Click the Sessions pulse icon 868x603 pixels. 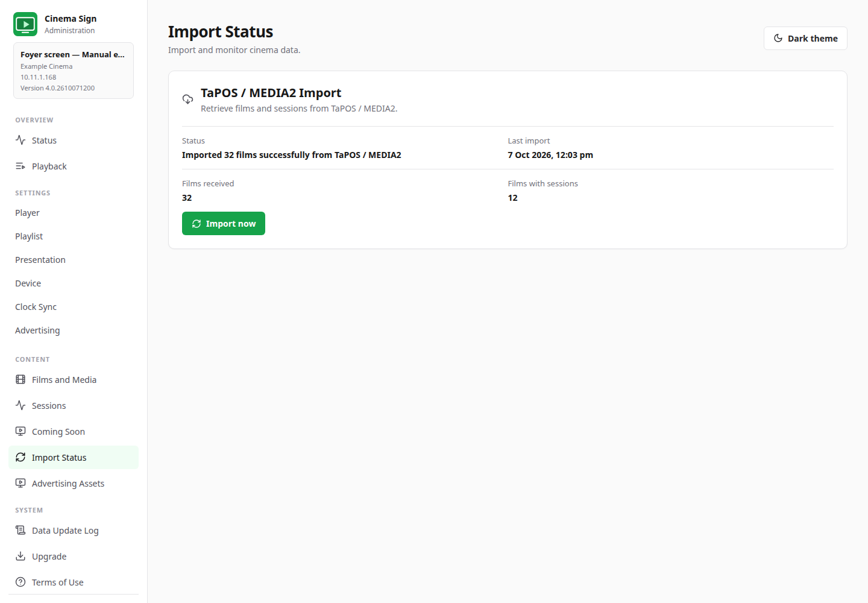coord(20,405)
